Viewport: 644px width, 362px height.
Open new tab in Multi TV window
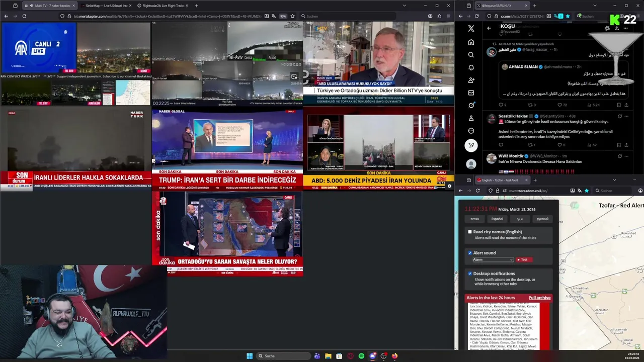click(196, 6)
